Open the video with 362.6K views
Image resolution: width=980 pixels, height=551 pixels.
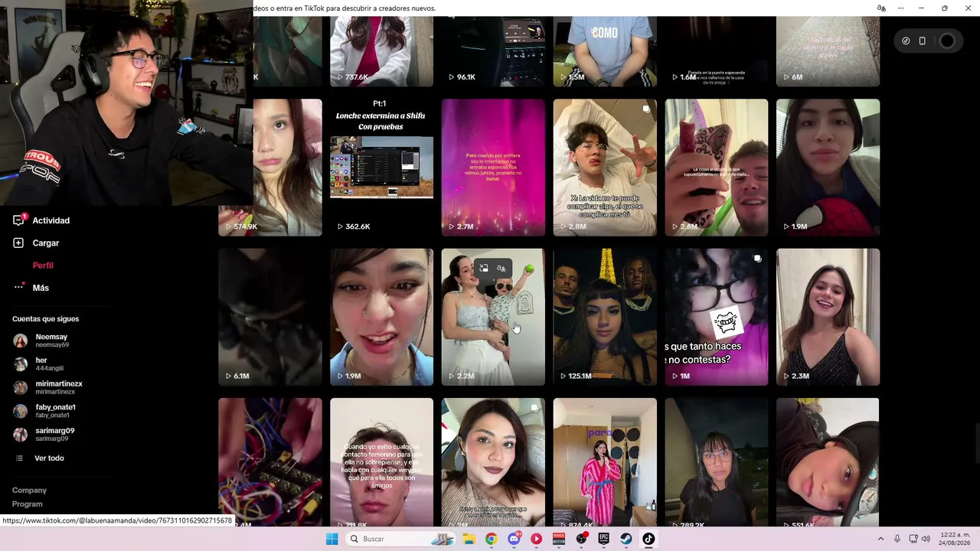(381, 167)
